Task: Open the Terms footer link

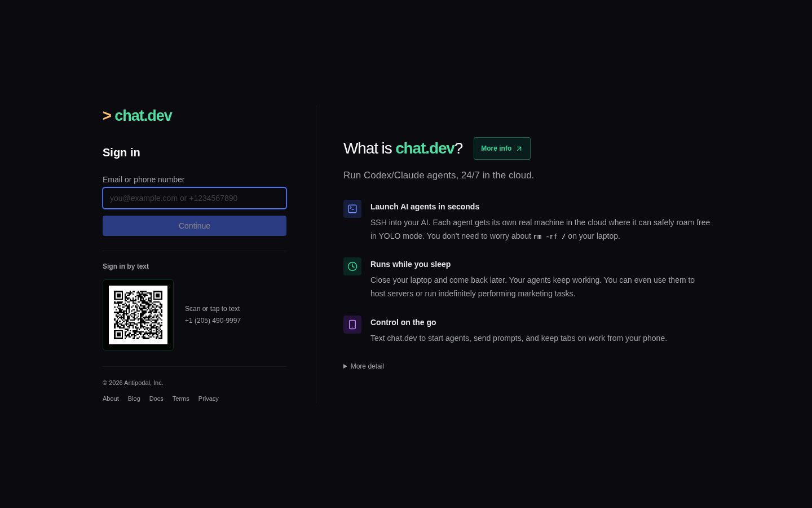Action: click(x=180, y=398)
